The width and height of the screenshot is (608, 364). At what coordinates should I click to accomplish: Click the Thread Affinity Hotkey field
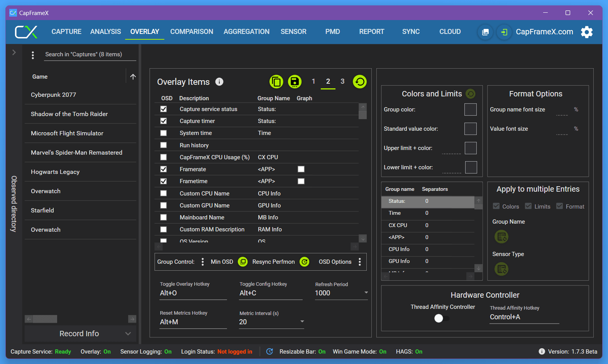pyautogui.click(x=524, y=317)
